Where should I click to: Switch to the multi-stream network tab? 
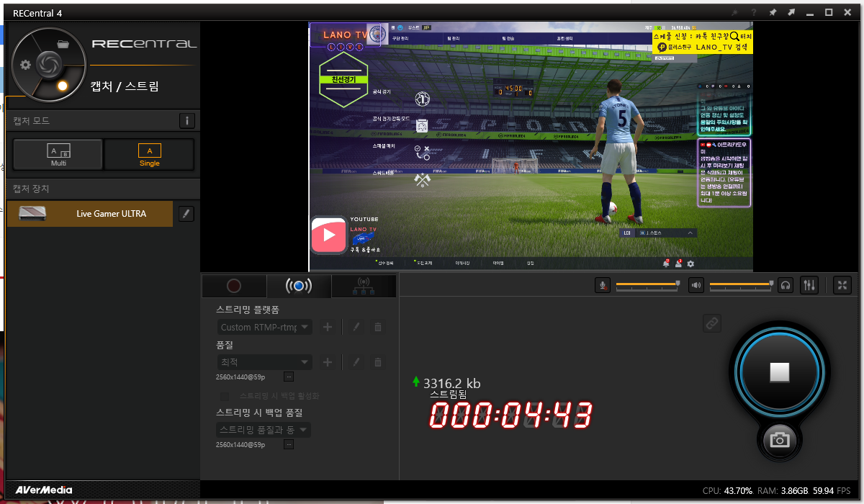[364, 287]
